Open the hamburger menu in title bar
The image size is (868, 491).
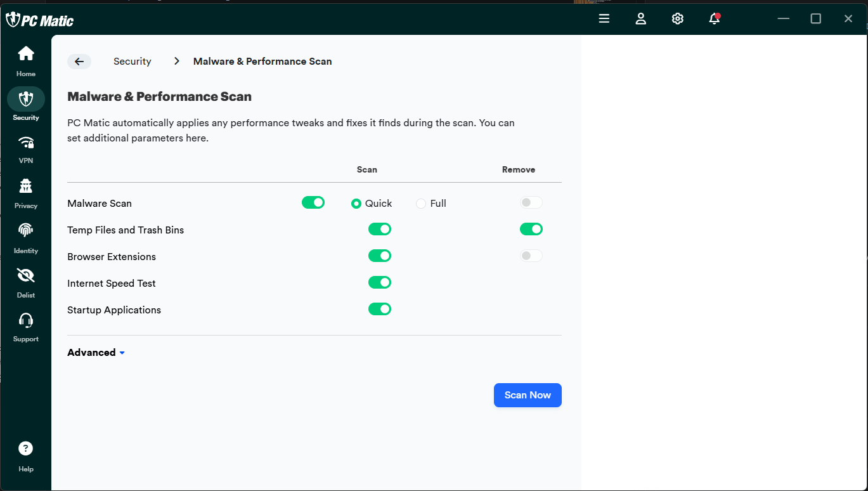[604, 19]
